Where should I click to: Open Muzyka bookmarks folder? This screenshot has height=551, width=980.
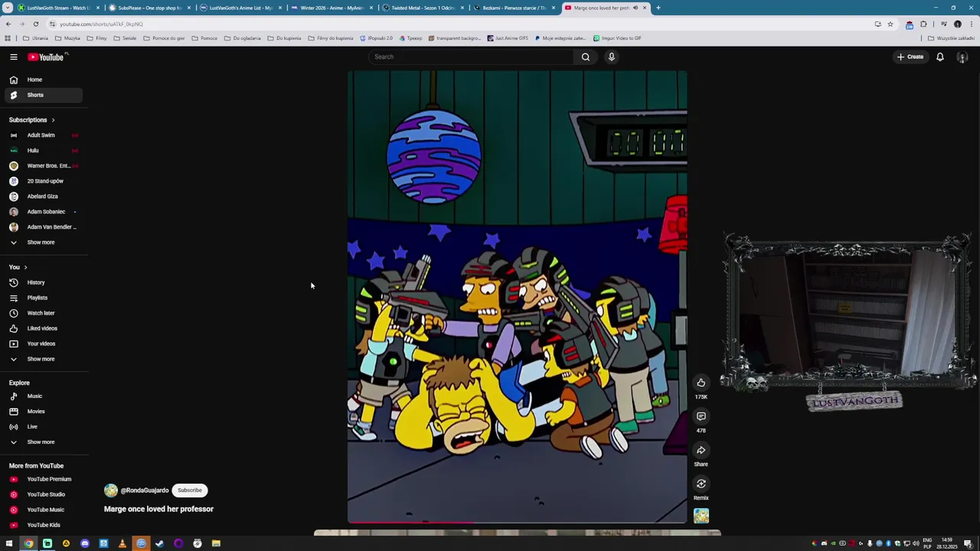[x=67, y=38]
